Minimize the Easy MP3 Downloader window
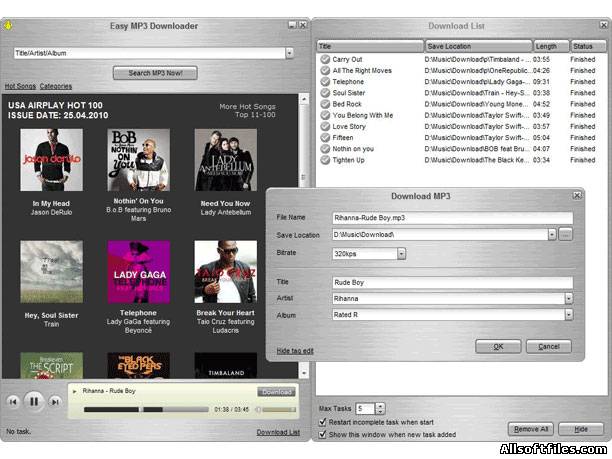Screen dimensions: 612x459 292,25
